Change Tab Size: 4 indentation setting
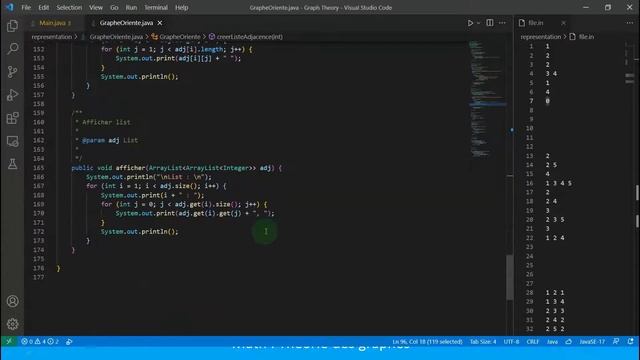Viewport: 640px width, 360px height. (x=483, y=341)
